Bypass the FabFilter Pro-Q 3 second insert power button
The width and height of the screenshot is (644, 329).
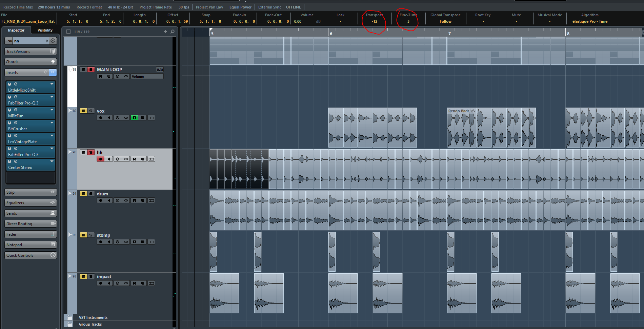tap(9, 148)
